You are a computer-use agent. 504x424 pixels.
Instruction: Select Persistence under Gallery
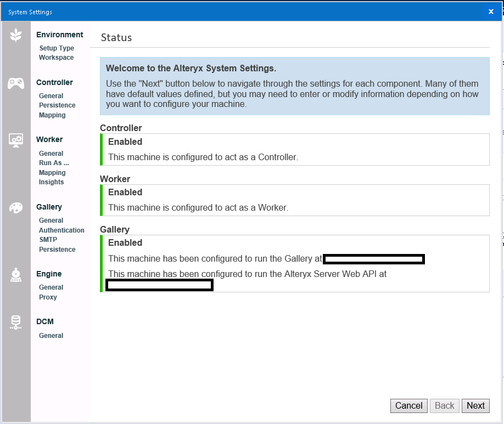coord(57,249)
